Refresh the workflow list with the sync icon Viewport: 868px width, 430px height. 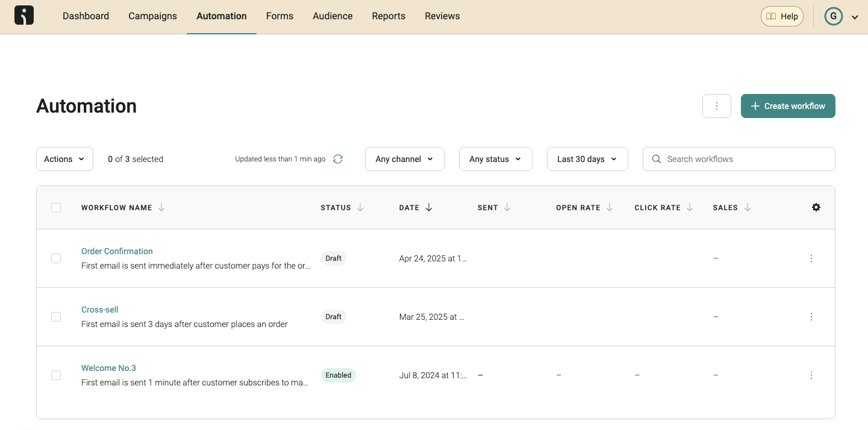pos(338,159)
